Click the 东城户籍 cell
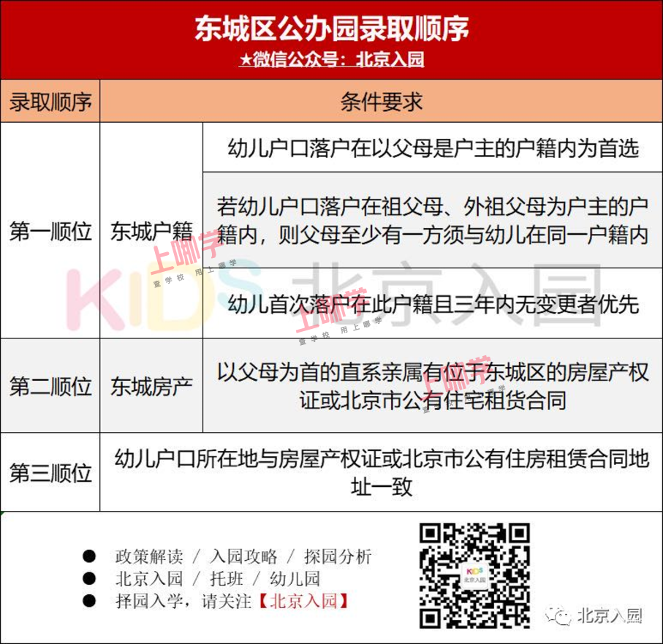Viewport: 663px width, 644px height. (x=151, y=232)
